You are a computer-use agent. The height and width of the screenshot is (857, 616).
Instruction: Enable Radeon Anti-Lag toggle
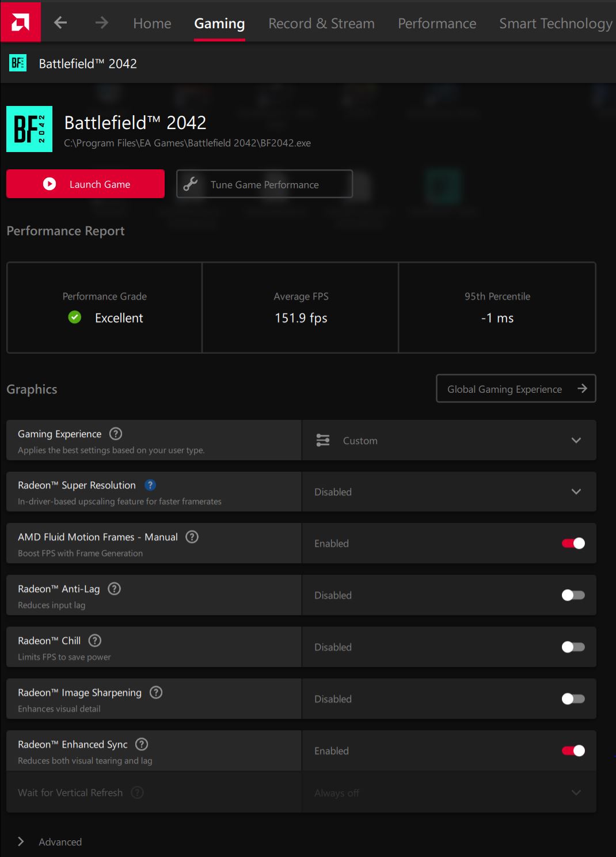click(573, 595)
